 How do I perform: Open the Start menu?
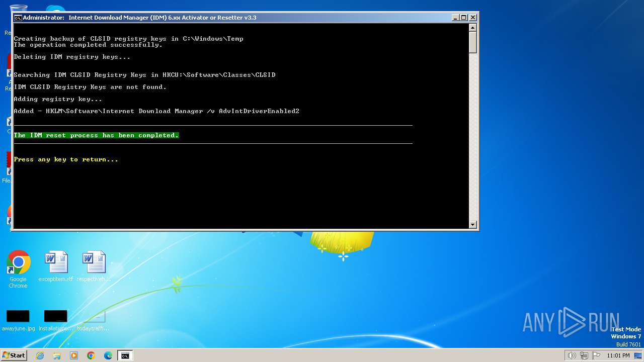point(14,355)
